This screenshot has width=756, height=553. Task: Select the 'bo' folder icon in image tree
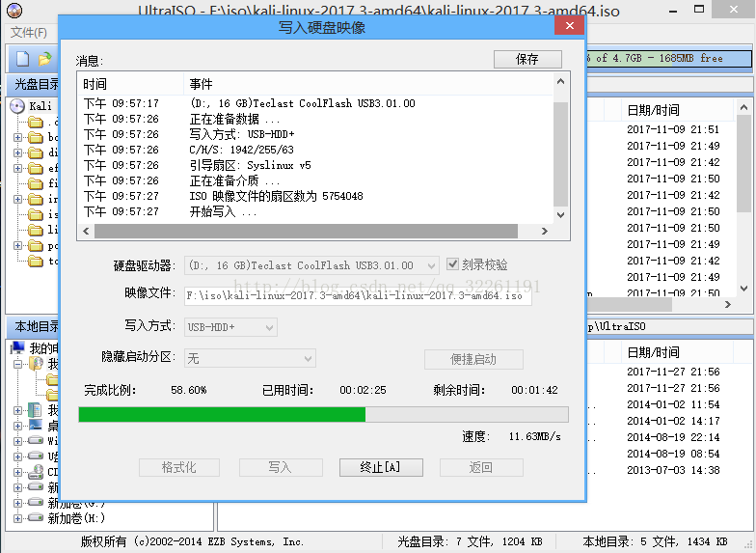36,137
